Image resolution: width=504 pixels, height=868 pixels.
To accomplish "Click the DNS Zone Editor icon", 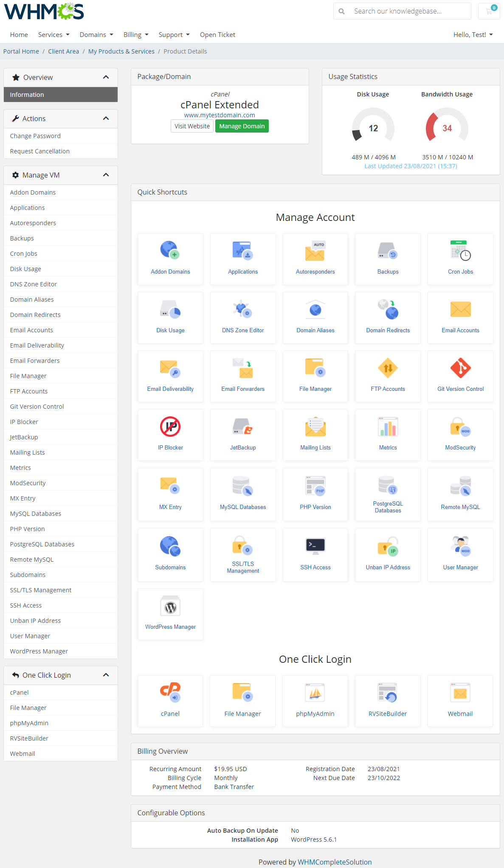I will click(243, 309).
